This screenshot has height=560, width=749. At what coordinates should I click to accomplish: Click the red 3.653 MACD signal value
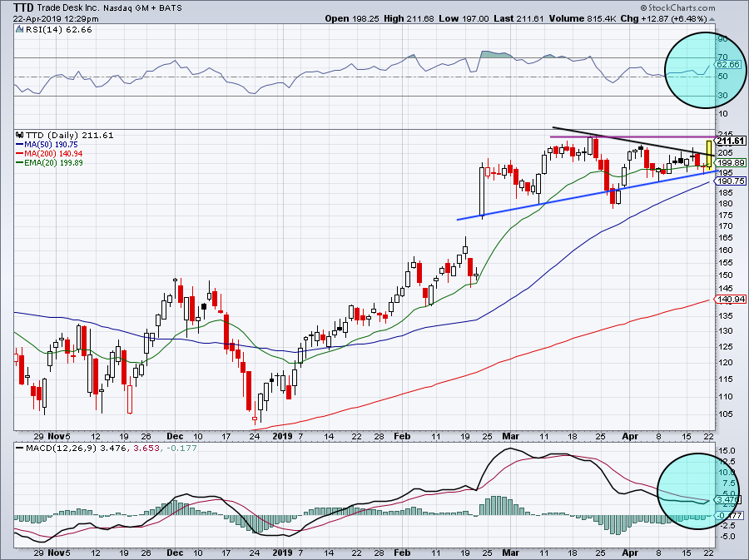coord(146,448)
